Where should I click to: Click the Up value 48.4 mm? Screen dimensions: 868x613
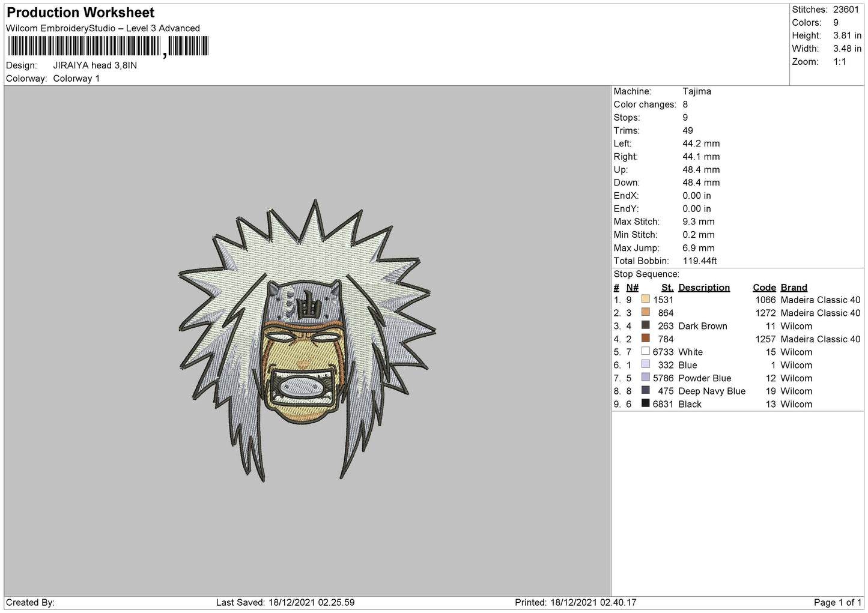[x=701, y=170]
